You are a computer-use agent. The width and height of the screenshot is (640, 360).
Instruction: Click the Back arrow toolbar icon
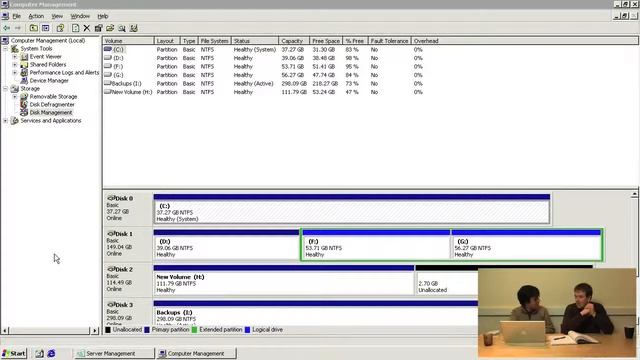coord(7,28)
